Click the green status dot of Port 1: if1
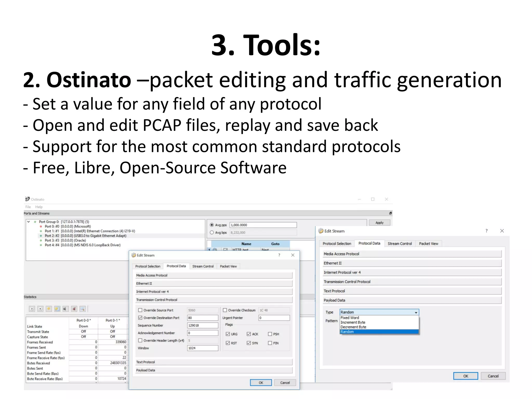Screen dimensions: 532x399 pos(41,231)
